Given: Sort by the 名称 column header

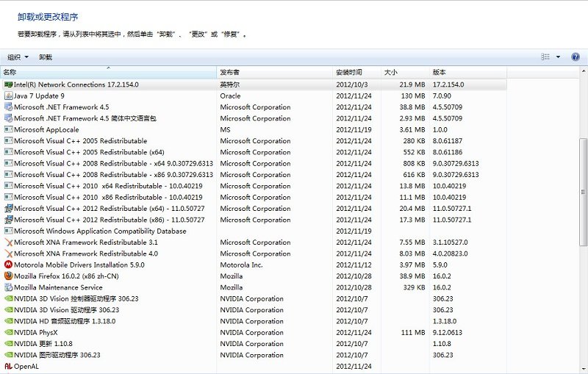Looking at the screenshot, I should tap(108, 72).
